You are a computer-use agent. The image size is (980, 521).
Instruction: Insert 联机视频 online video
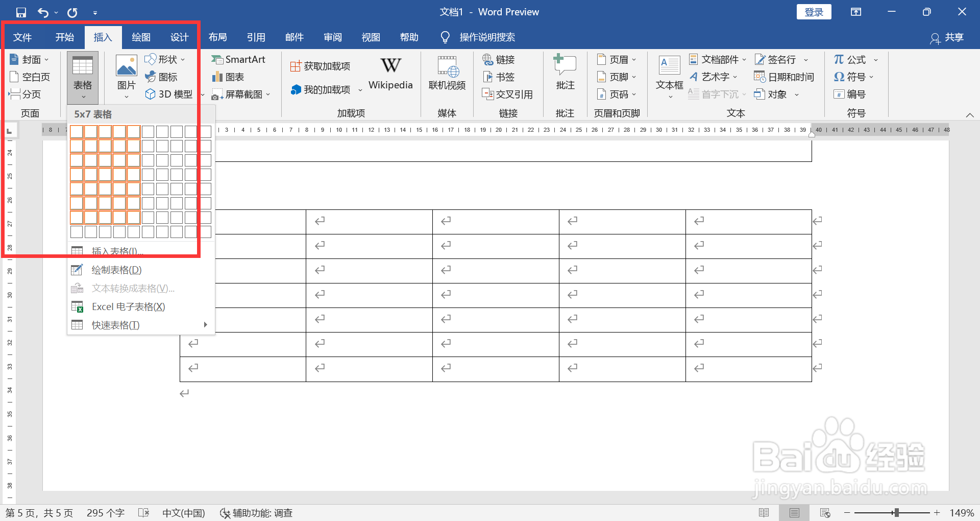(x=447, y=73)
